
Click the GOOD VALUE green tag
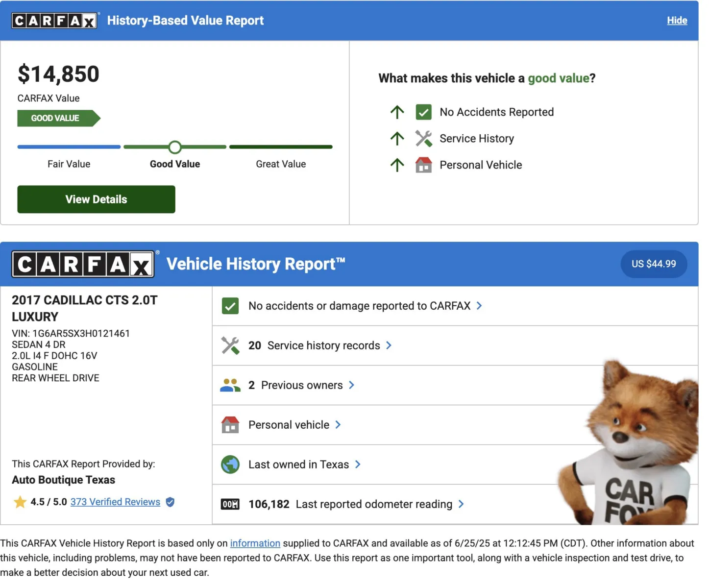pyautogui.click(x=59, y=119)
